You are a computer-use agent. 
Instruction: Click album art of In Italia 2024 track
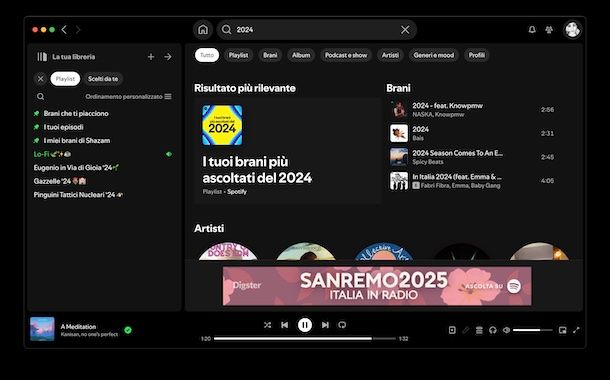point(399,181)
